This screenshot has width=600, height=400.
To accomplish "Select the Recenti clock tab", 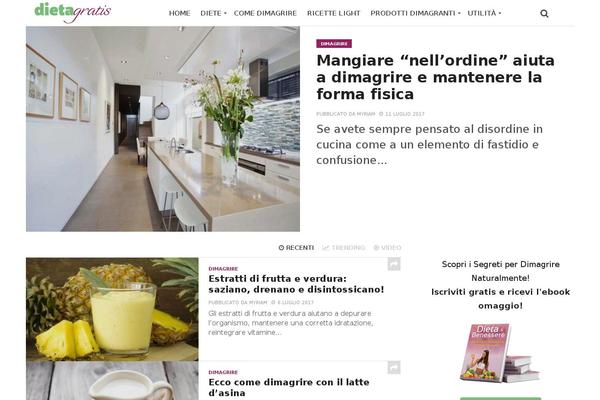I will [x=296, y=248].
